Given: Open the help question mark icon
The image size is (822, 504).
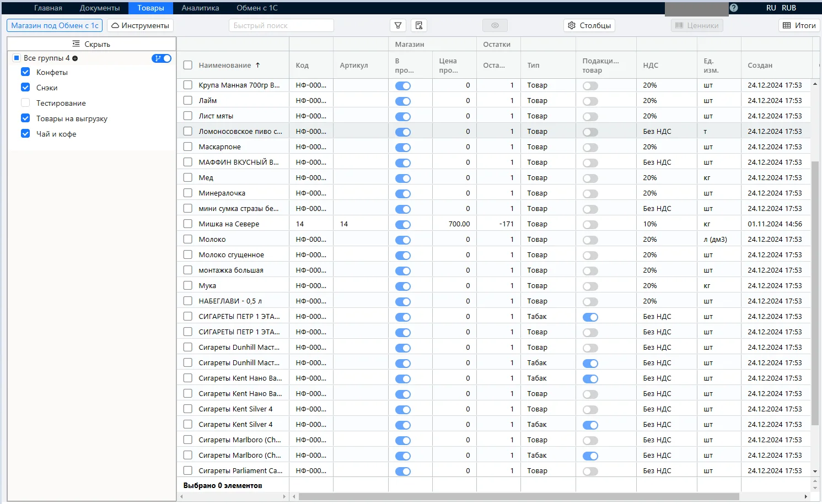Looking at the screenshot, I should [x=733, y=8].
